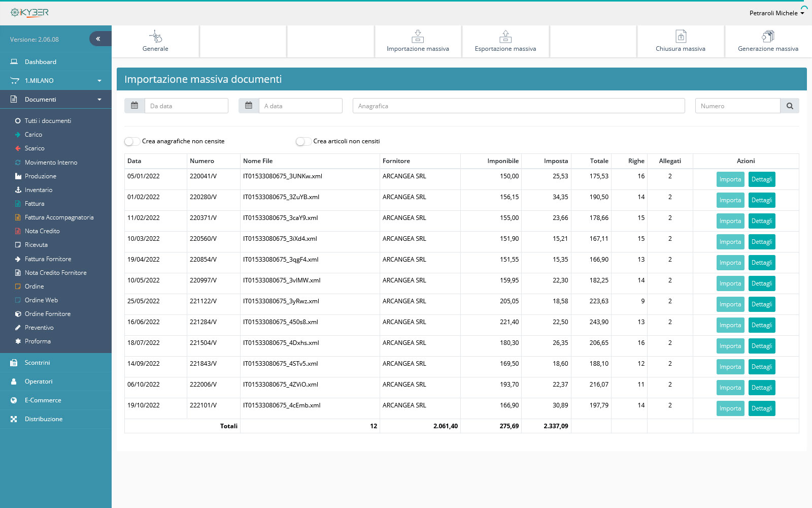Open Nota Credito Fornitore menu item
Viewport: 812px width, 508px height.
coord(55,273)
